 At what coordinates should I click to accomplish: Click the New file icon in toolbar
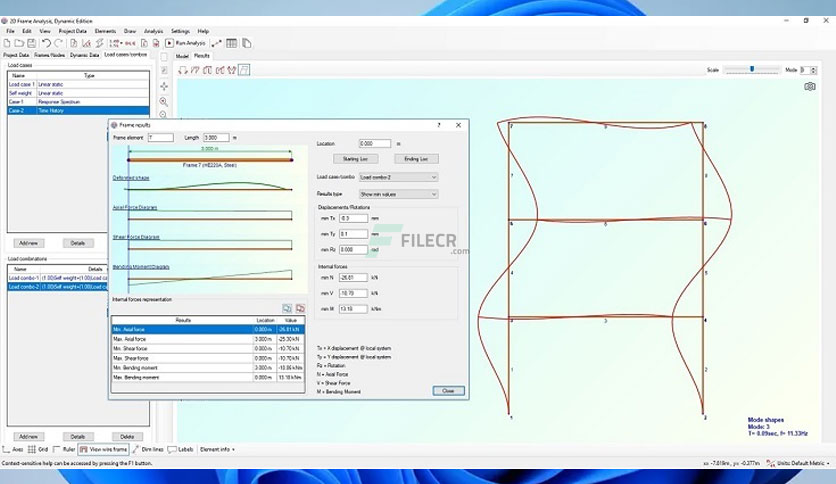click(7, 43)
